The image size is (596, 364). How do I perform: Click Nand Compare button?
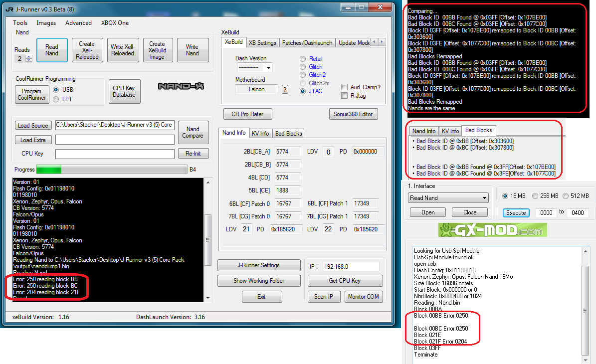coord(193,132)
